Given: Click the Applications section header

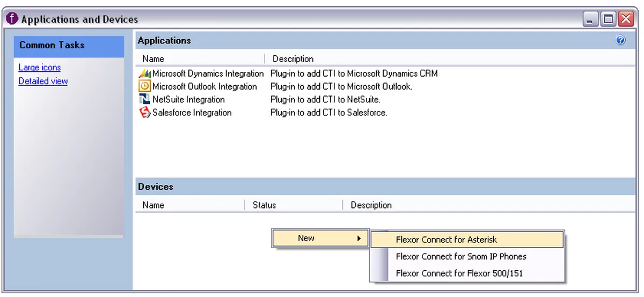Looking at the screenshot, I should coord(385,40).
